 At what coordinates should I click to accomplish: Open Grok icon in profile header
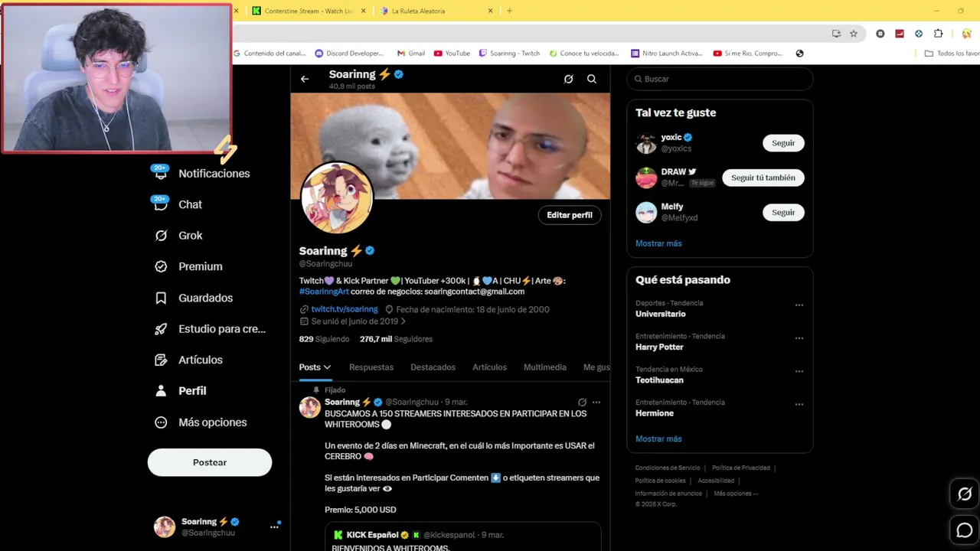pyautogui.click(x=568, y=79)
